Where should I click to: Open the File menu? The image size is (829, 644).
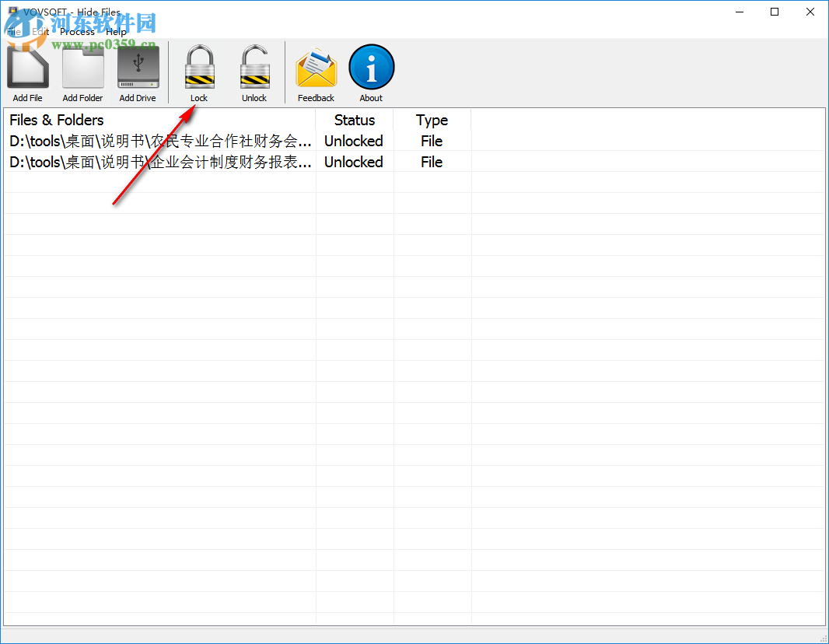coord(13,32)
